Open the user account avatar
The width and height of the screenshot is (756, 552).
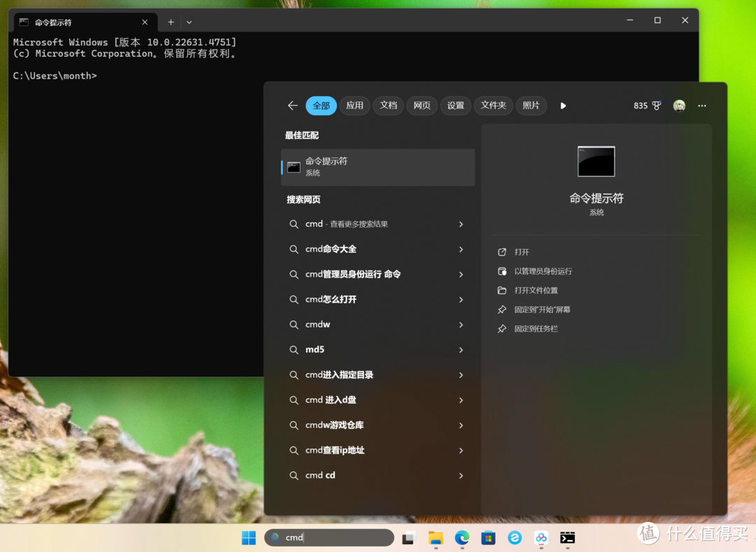(x=679, y=106)
